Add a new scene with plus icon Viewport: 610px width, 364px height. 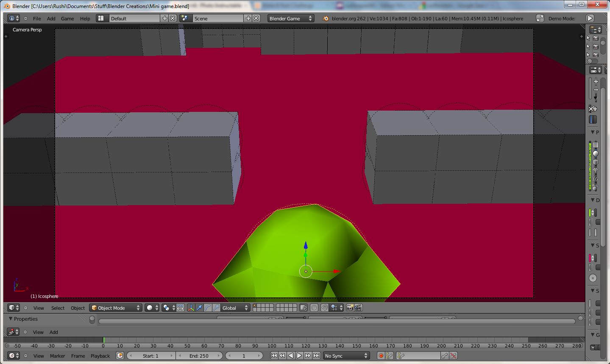pos(248,18)
